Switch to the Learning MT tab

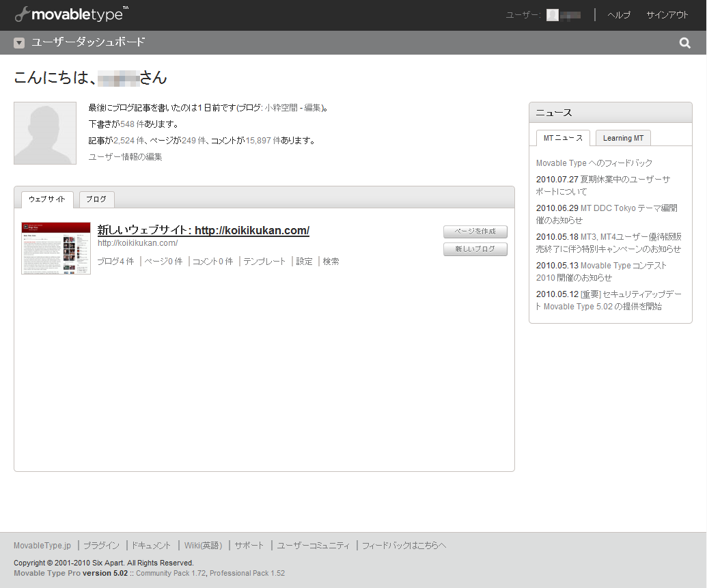(x=623, y=138)
